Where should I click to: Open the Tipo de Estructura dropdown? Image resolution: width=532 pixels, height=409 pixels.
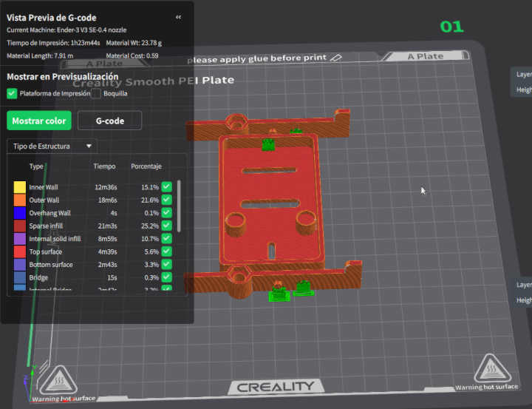[51, 146]
